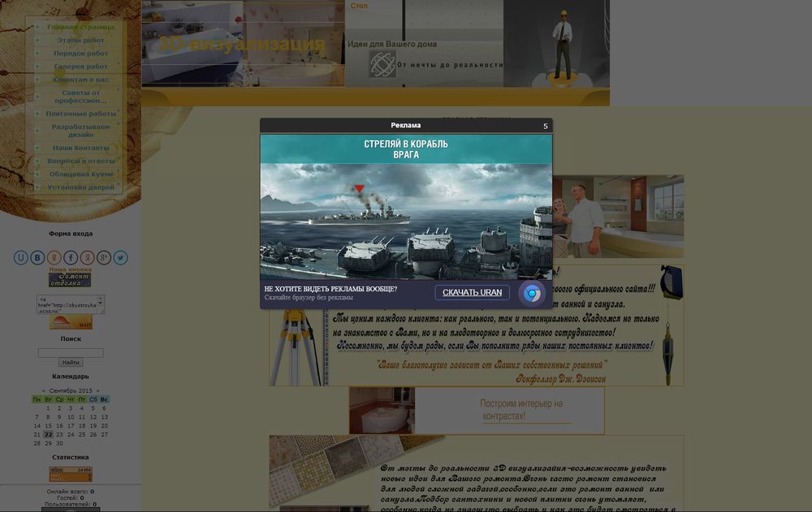Click the 'Наша кнопка' label

pos(71,269)
